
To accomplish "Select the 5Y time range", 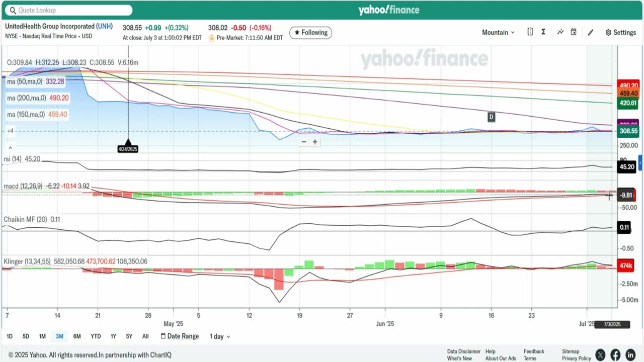I will pos(129,336).
